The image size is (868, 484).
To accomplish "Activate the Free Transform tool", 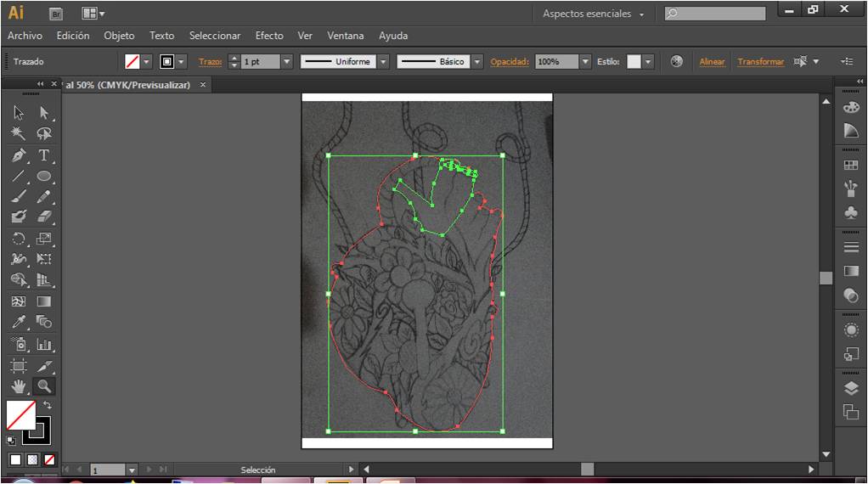I will point(43,259).
